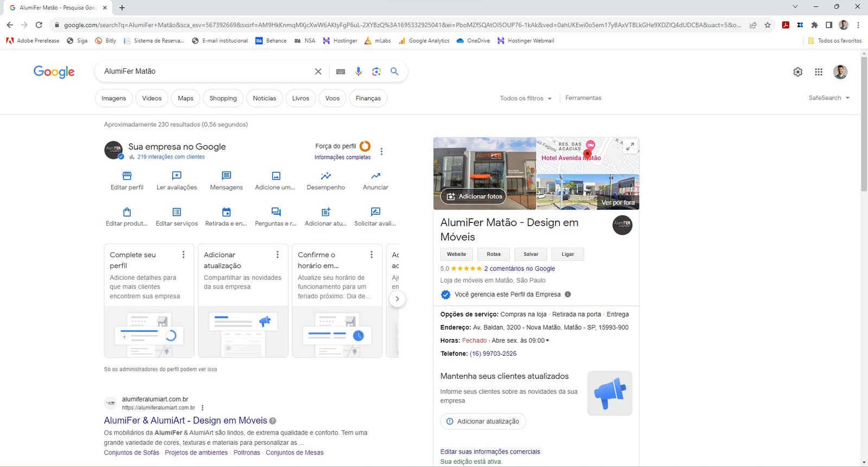The image size is (868, 467).
Task: Open the on-screen keyboard icon
Action: click(x=341, y=72)
